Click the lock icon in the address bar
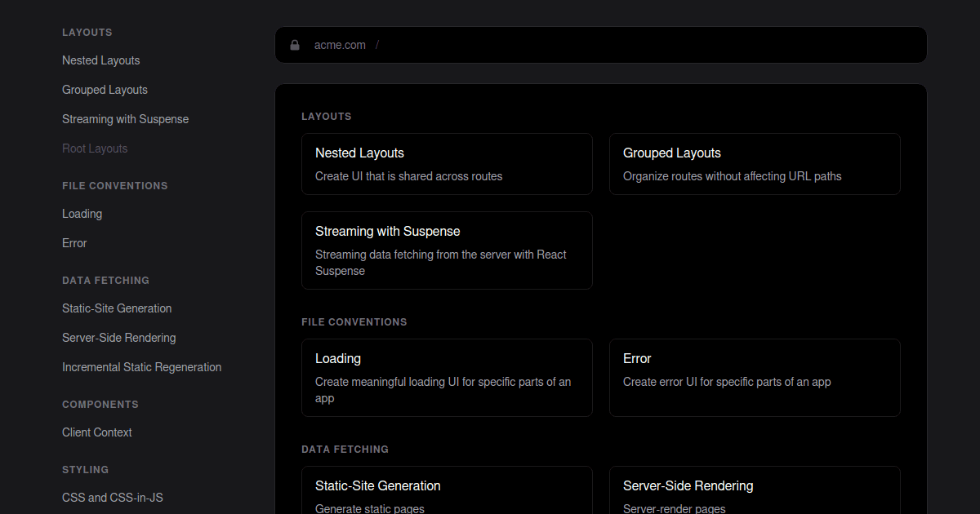This screenshot has width=980, height=514. pos(294,45)
